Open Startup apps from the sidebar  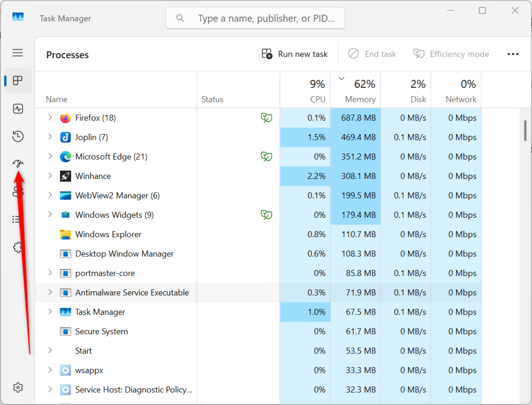point(18,164)
